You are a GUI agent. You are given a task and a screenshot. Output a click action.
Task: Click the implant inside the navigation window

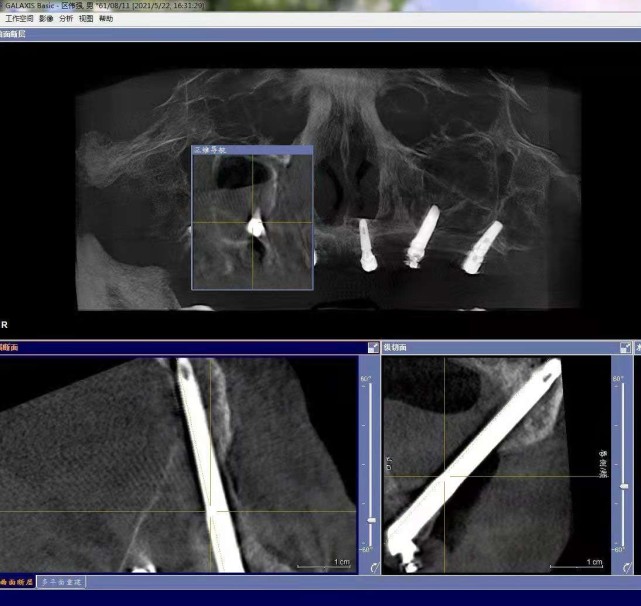[256, 225]
